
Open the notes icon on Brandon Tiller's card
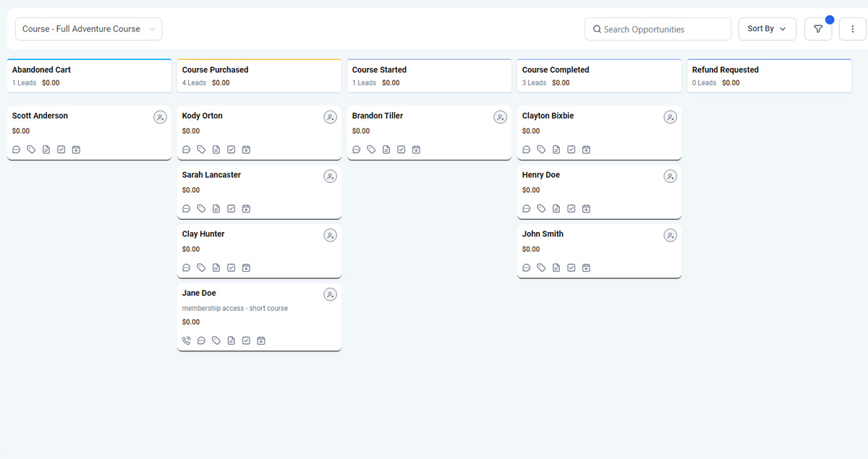[x=386, y=150]
